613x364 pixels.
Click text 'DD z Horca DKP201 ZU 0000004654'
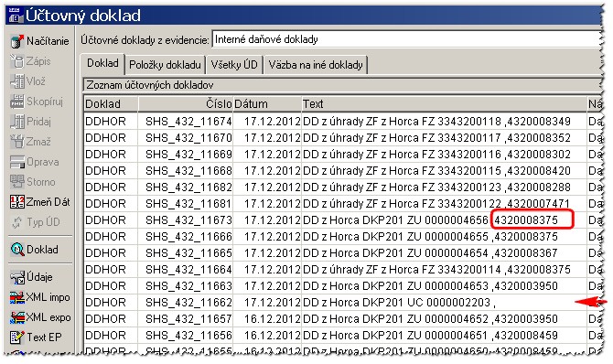(x=395, y=253)
